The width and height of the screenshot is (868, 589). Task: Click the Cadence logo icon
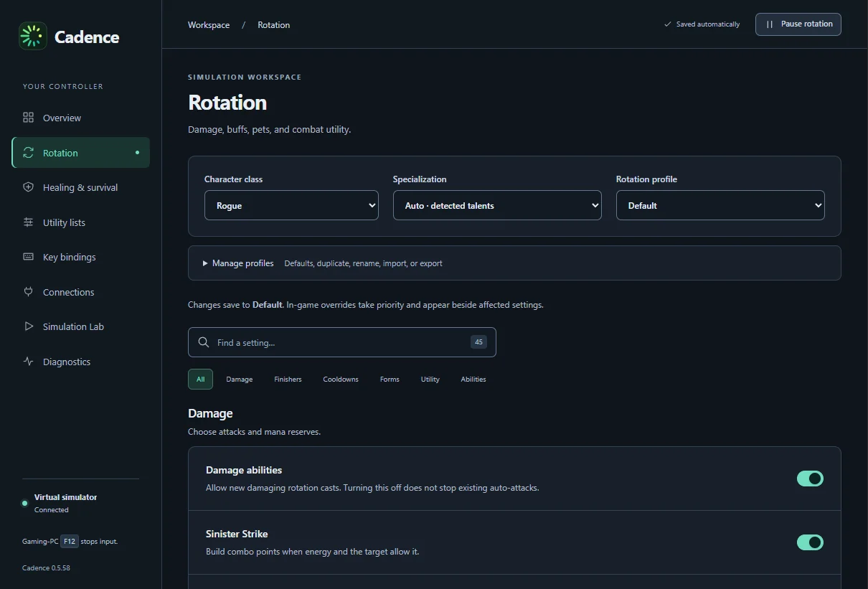point(33,36)
